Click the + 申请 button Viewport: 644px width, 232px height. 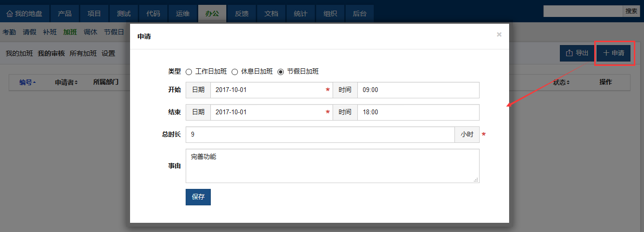pos(614,53)
